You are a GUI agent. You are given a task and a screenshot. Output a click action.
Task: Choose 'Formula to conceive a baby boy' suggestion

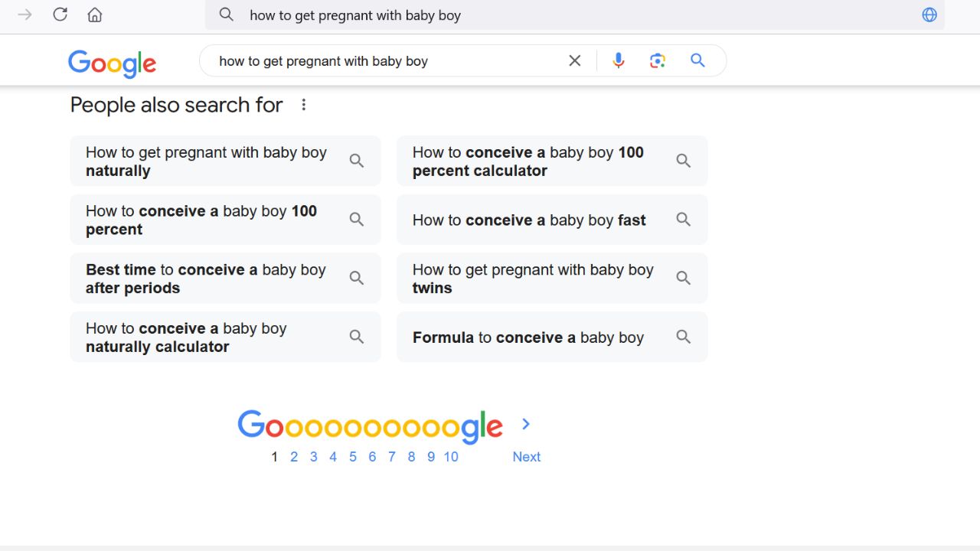coord(551,337)
